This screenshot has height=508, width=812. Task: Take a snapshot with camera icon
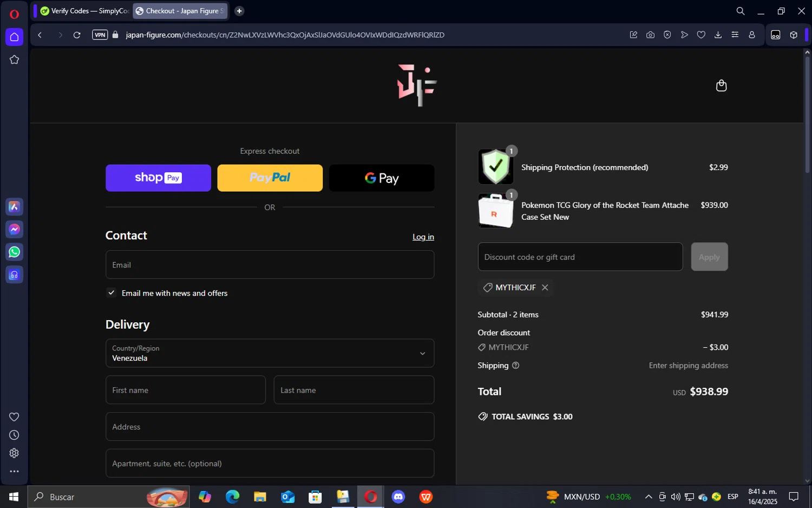point(650,35)
